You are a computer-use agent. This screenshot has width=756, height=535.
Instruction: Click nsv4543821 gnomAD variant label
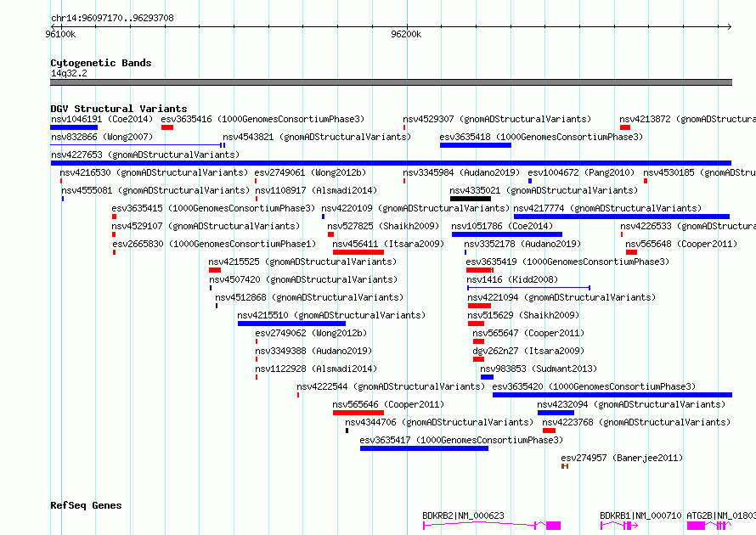317,137
